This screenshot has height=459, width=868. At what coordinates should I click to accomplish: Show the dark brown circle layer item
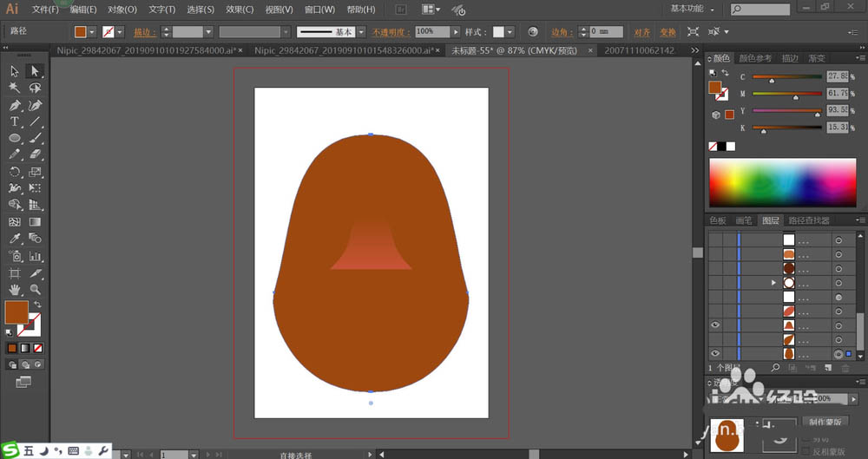click(714, 268)
